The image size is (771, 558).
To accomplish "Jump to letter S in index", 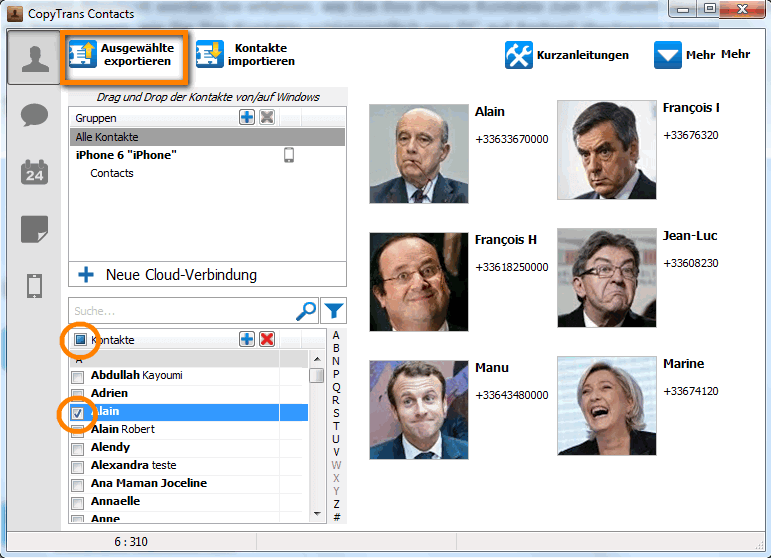I will (x=336, y=413).
